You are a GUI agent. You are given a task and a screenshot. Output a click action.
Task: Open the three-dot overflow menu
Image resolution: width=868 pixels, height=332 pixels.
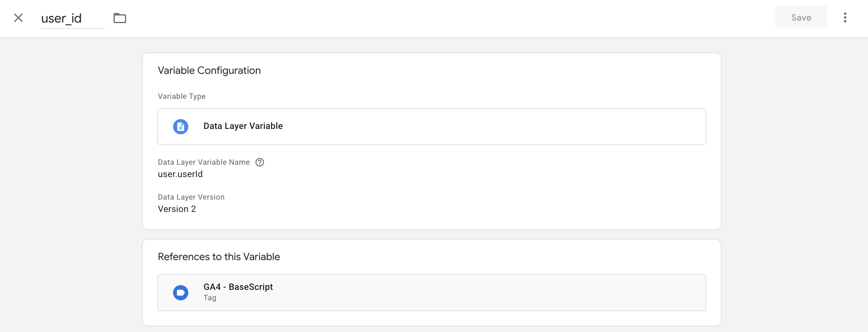tap(845, 18)
